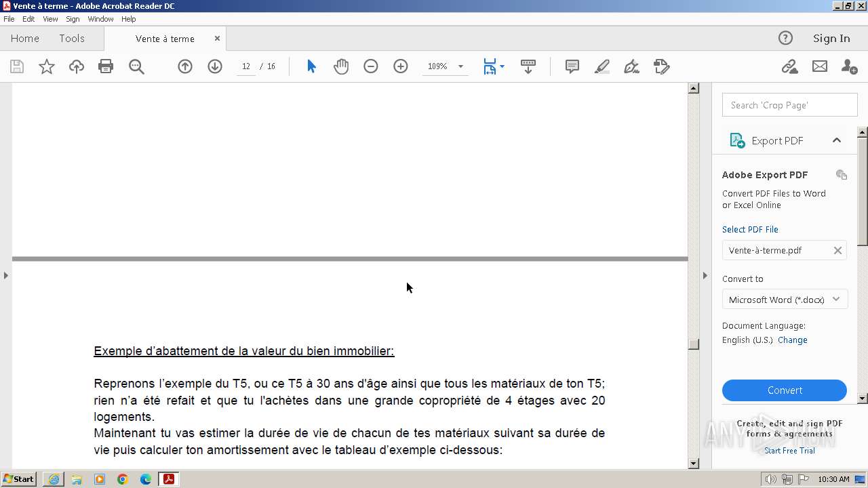Image resolution: width=868 pixels, height=488 pixels.
Task: Open the Fill & Sign tool
Action: coord(631,66)
